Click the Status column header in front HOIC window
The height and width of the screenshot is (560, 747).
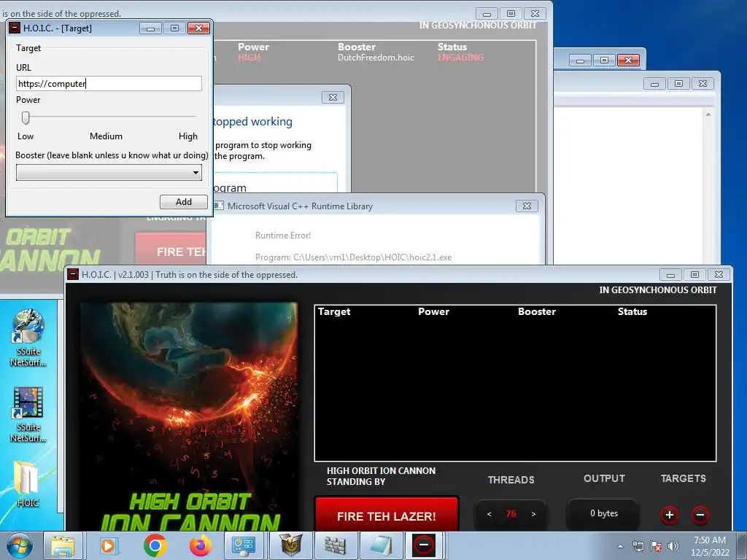tap(632, 311)
